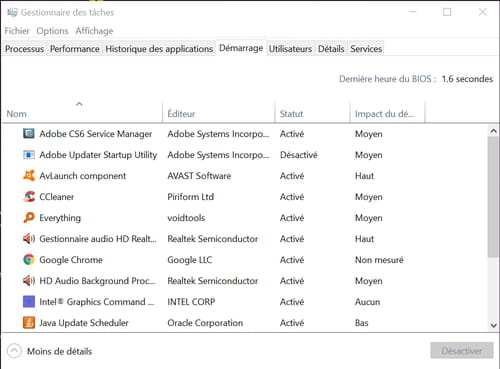Image resolution: width=500 pixels, height=369 pixels.
Task: Click the AVAST Software publisher cell
Action: coord(199,176)
